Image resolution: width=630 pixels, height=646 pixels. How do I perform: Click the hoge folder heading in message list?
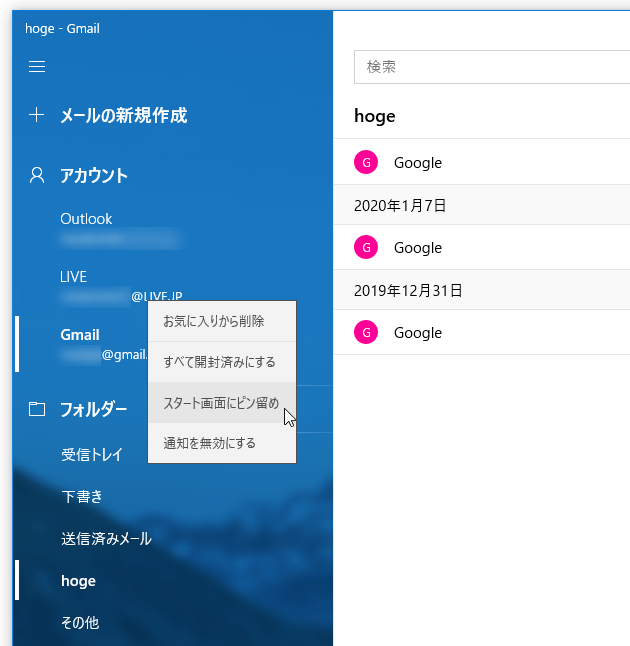[375, 116]
